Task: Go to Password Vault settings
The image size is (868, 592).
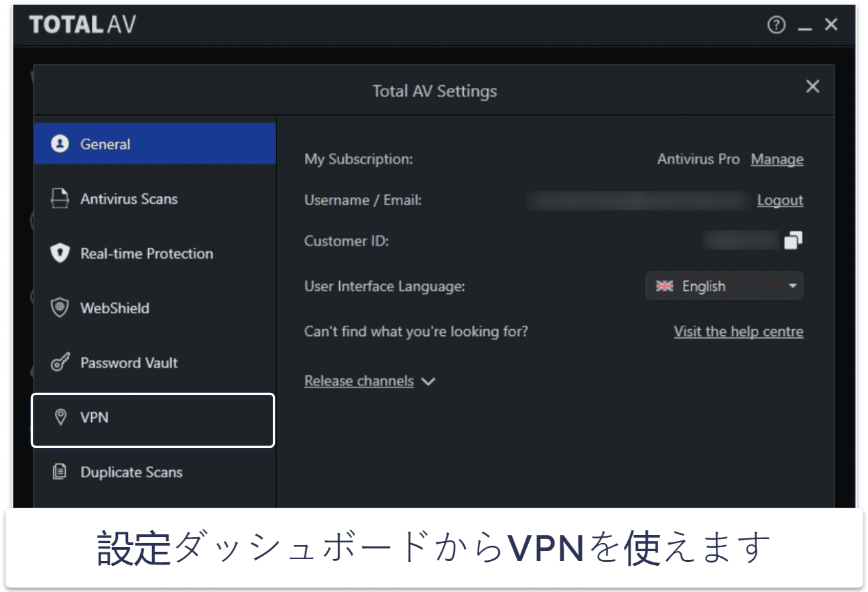Action: 155,363
